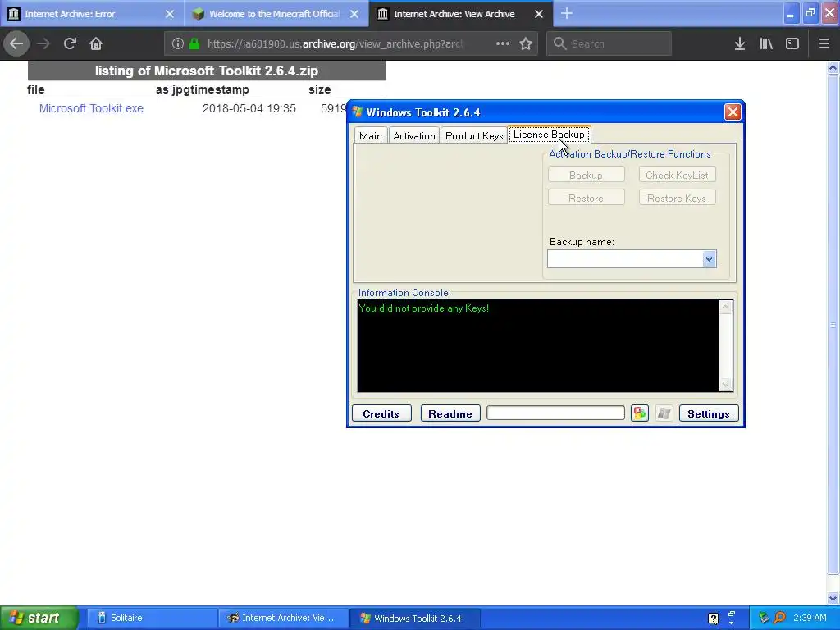Go back with the browser back arrow
Screen dimensions: 840x630
click(x=16, y=44)
